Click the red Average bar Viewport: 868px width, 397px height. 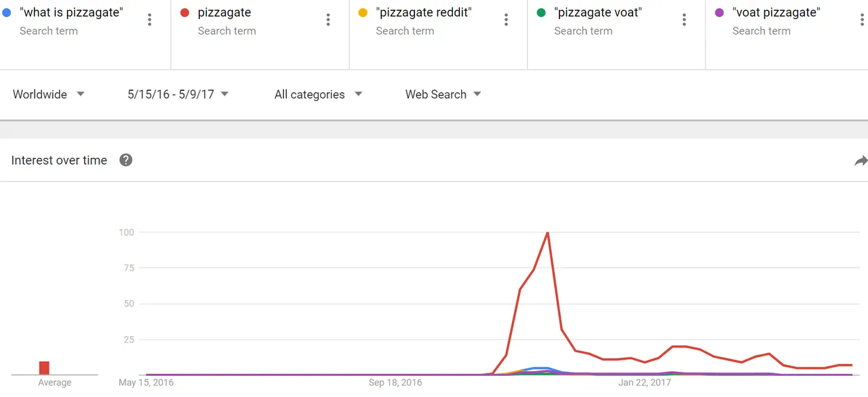coord(44,368)
